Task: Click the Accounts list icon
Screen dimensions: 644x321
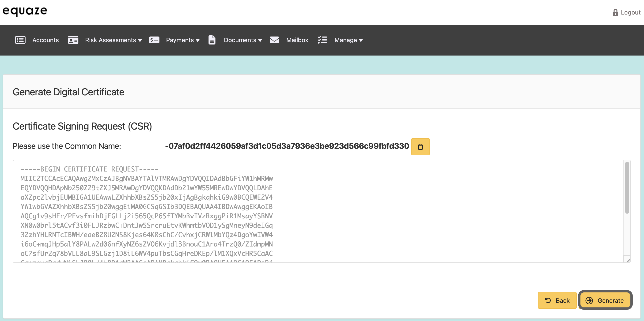Action: (x=20, y=40)
